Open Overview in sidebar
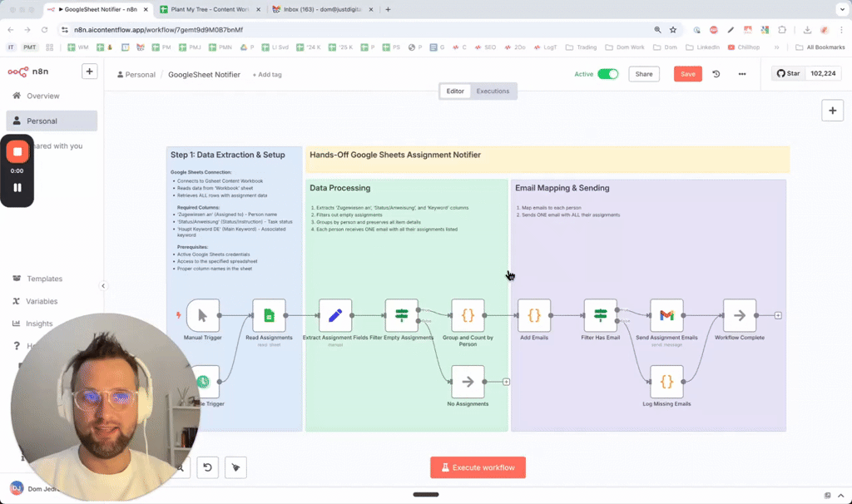Screen dimensions: 852x504 coord(52,96)
